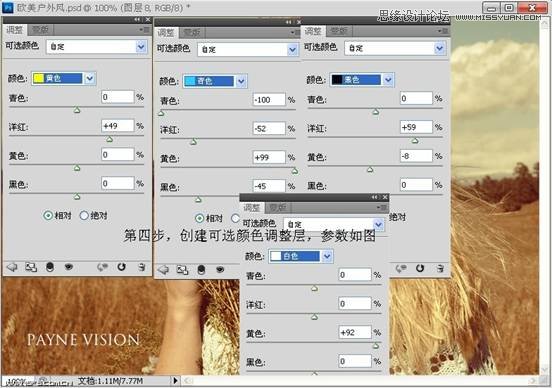The image size is (552, 388).
Task: Click 青色 slider handle in cyan panel
Action: (161, 113)
